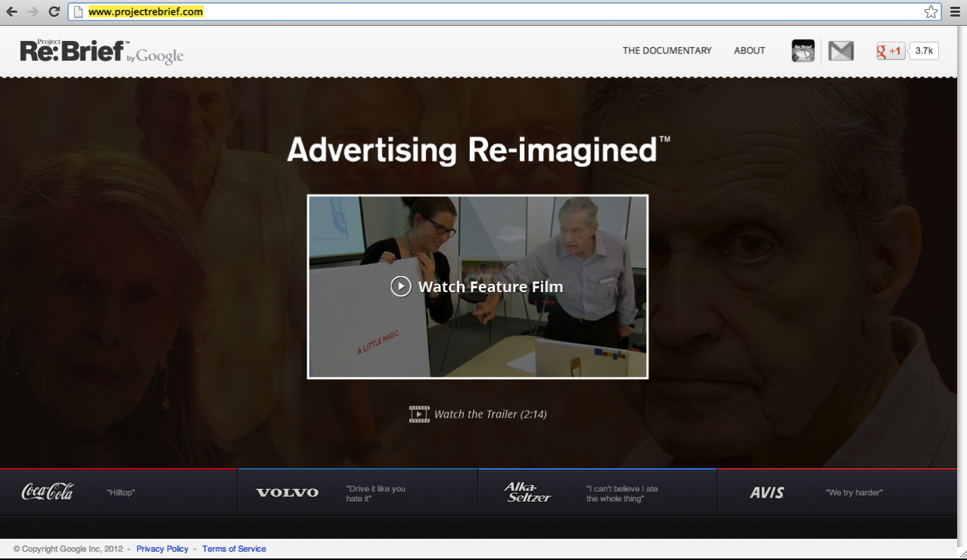Click the browser back arrow
Screen dimensions: 967x560
click(x=11, y=11)
